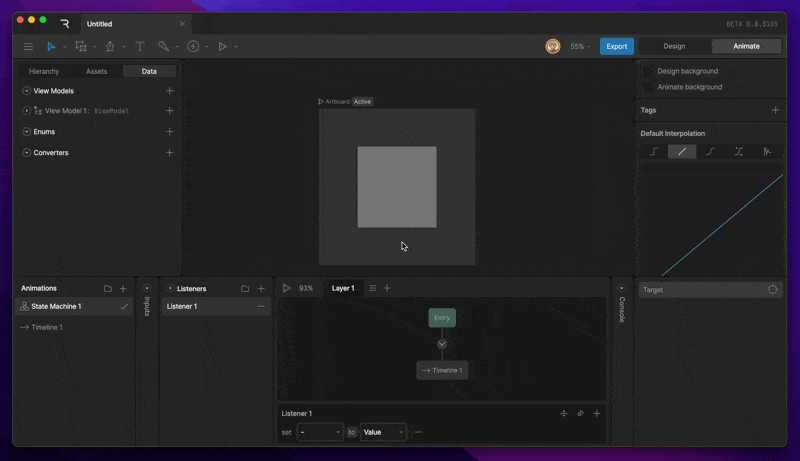Play the state machine preview

click(x=287, y=288)
